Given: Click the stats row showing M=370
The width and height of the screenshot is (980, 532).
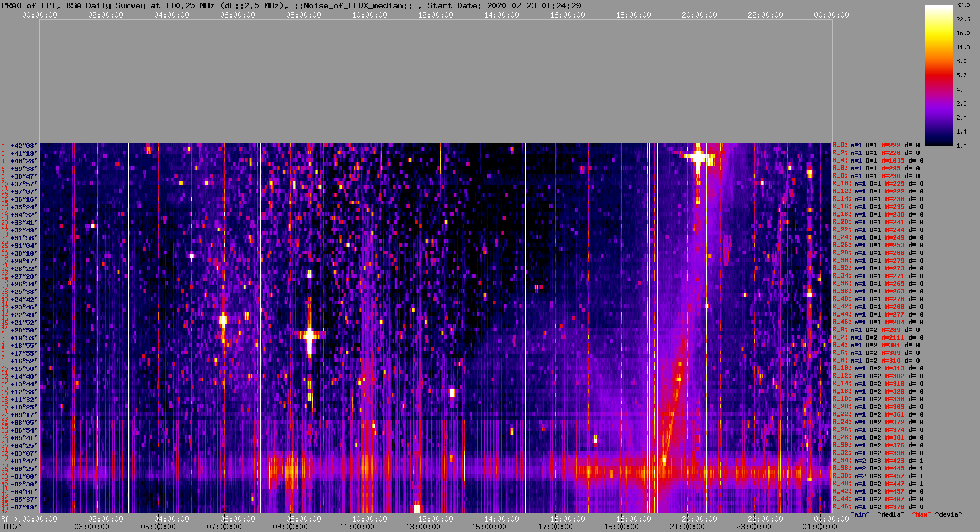Looking at the screenshot, I should tap(878, 507).
